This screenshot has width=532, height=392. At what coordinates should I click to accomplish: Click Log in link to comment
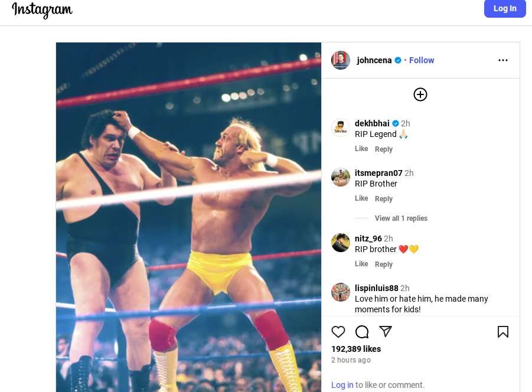[342, 385]
